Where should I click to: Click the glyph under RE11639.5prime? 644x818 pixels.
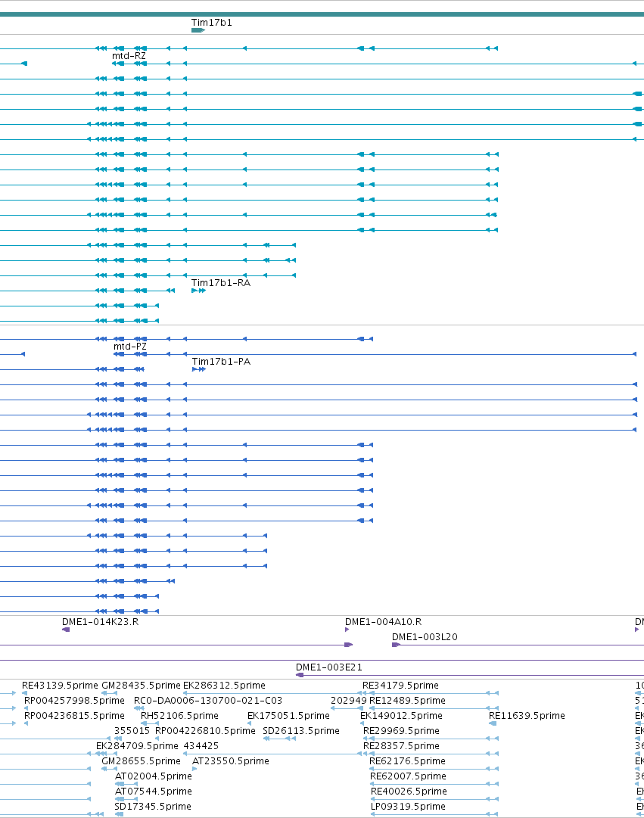tap(493, 723)
